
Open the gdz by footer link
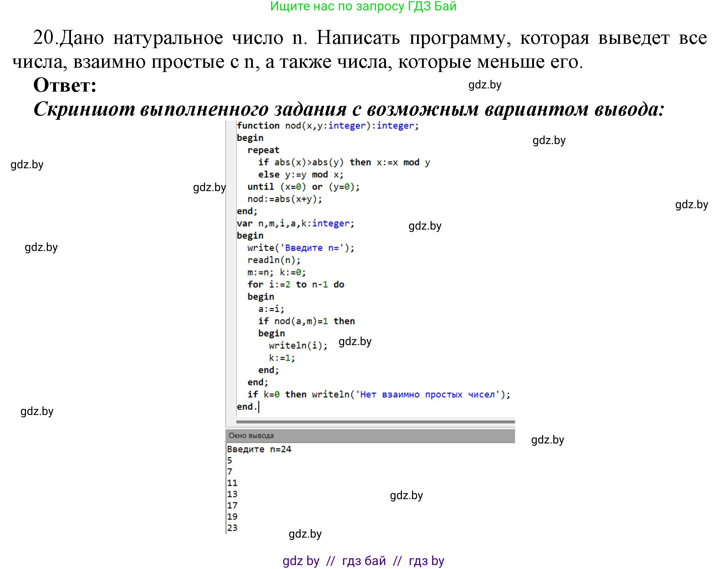(x=301, y=560)
